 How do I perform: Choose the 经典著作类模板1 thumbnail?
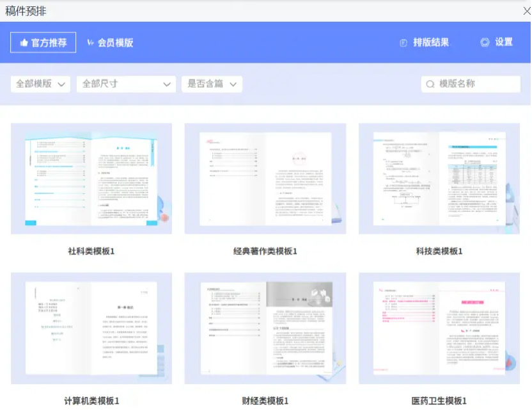tap(266, 177)
